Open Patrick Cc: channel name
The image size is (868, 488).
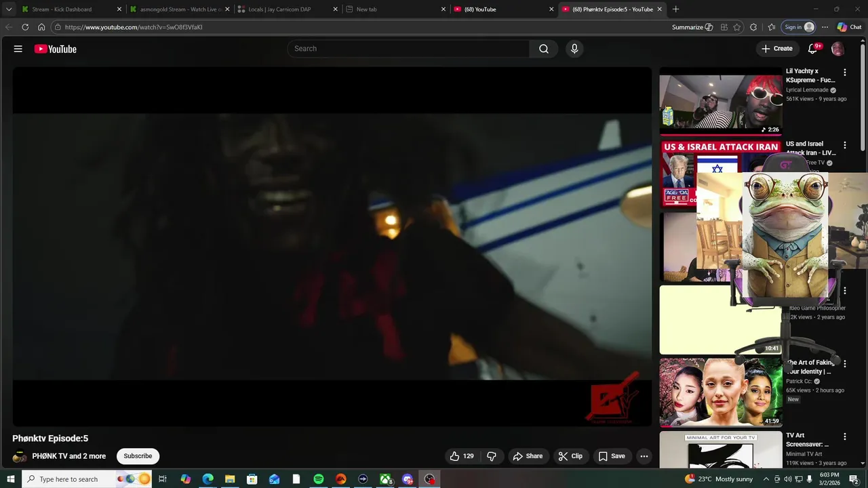tap(799, 382)
